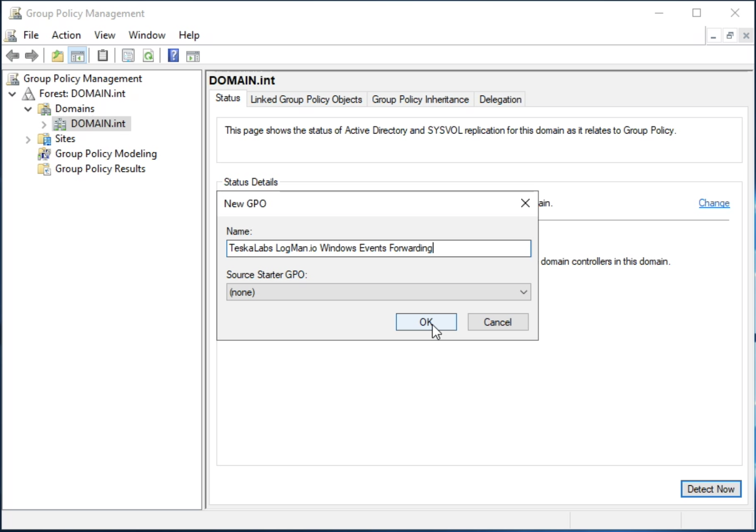Screen dimensions: 756x532
Task: Switch to Group Policy Inheritance tab
Action: pyautogui.click(x=420, y=100)
